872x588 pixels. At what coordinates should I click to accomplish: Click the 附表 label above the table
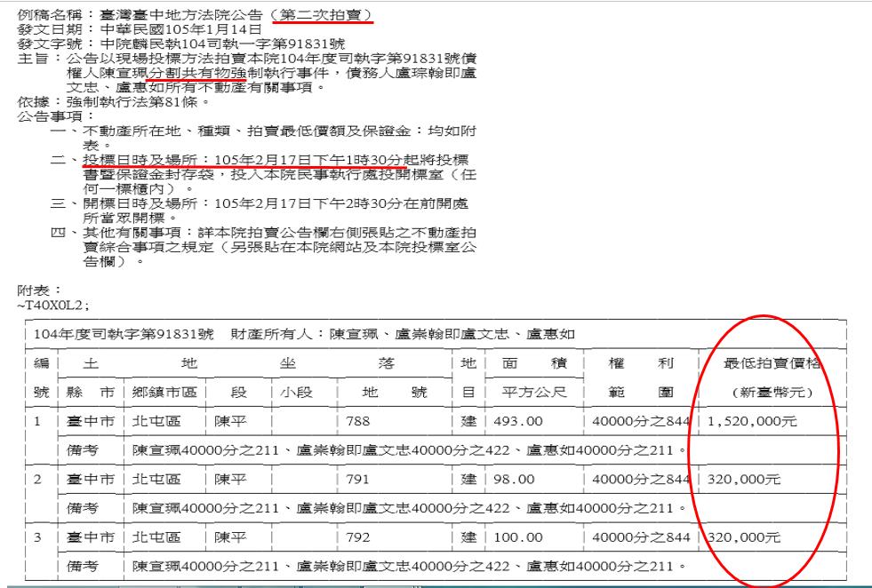[x=21, y=290]
